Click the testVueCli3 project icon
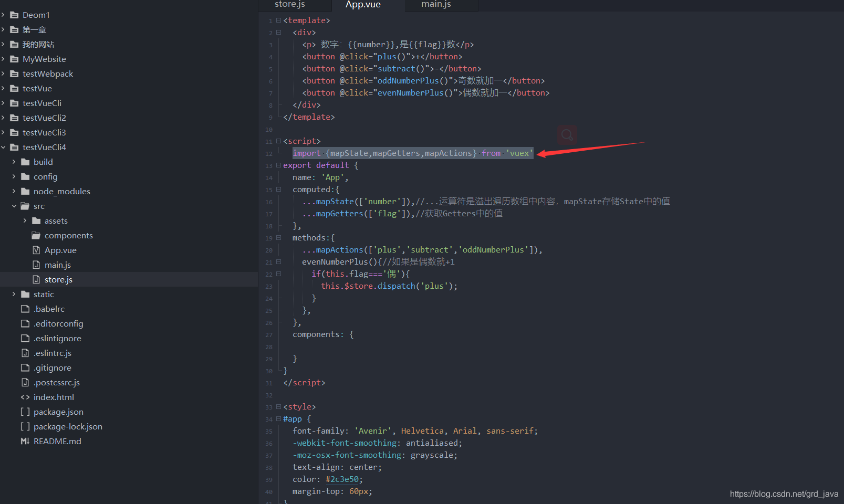Viewport: 844px width, 504px height. pos(14,133)
